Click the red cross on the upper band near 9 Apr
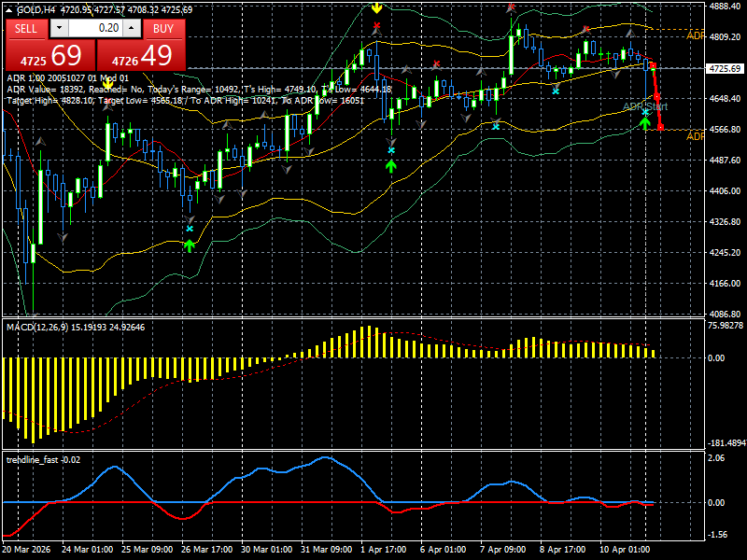Screen dimensions: 747x560 [586, 30]
